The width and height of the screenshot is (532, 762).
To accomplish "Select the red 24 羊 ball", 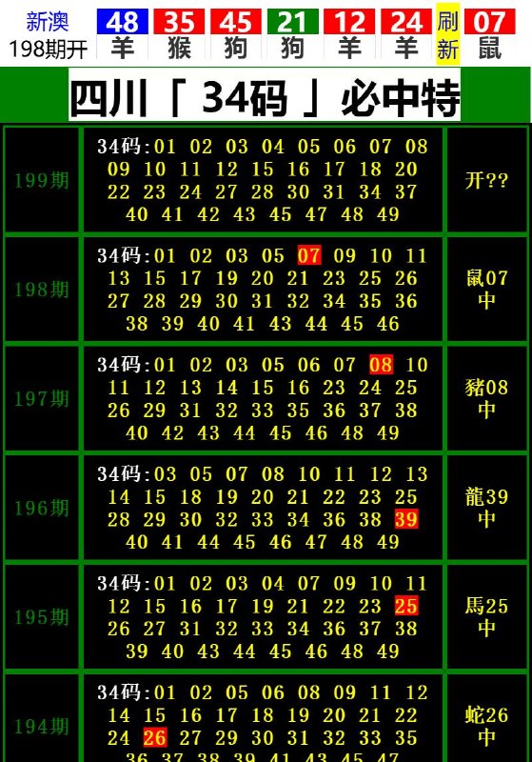I will pyautogui.click(x=406, y=35).
